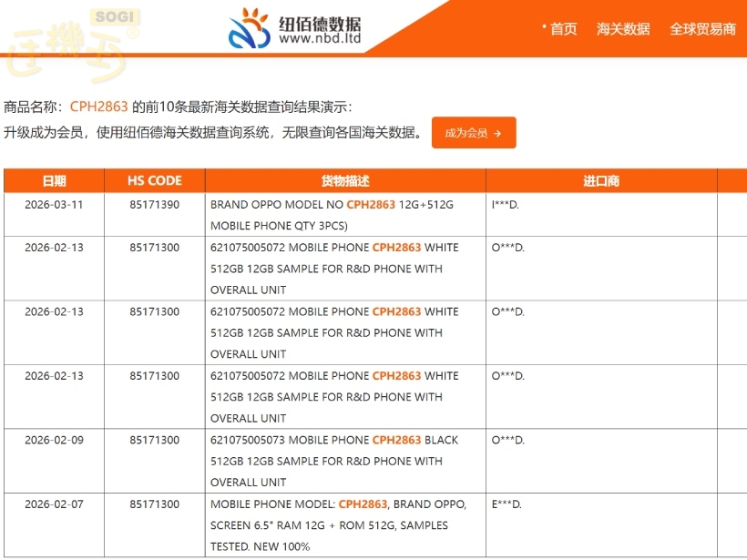Click HS code in 2026-02-09 row
747x560 pixels.
(154, 440)
